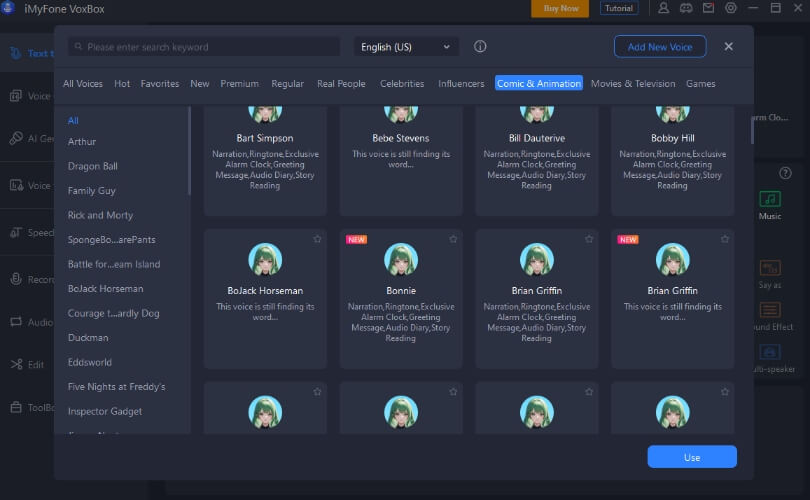Select the SpongeBo...arePants category
The image size is (810, 500).
[112, 240]
